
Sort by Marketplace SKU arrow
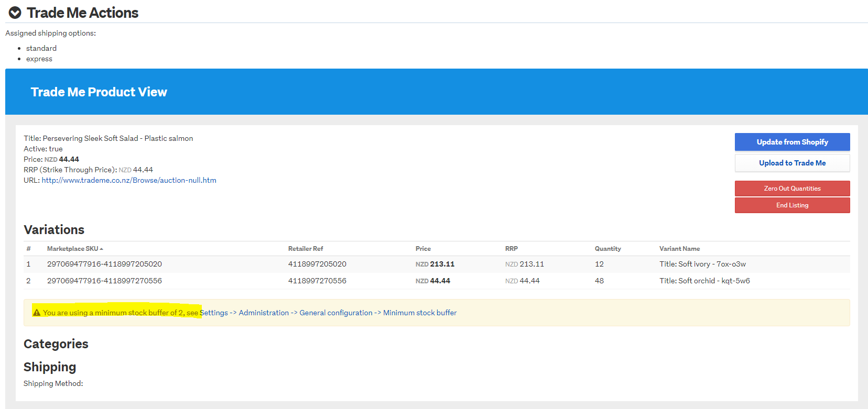101,249
